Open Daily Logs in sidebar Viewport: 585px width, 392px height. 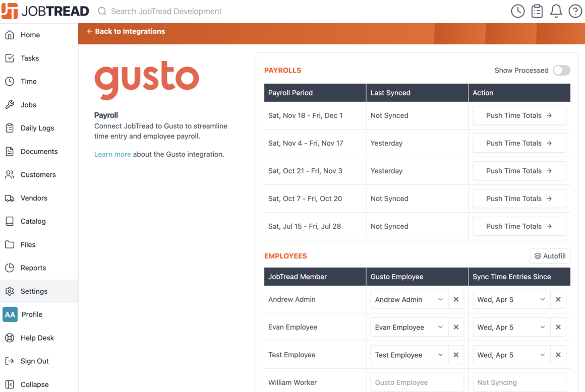(x=39, y=128)
